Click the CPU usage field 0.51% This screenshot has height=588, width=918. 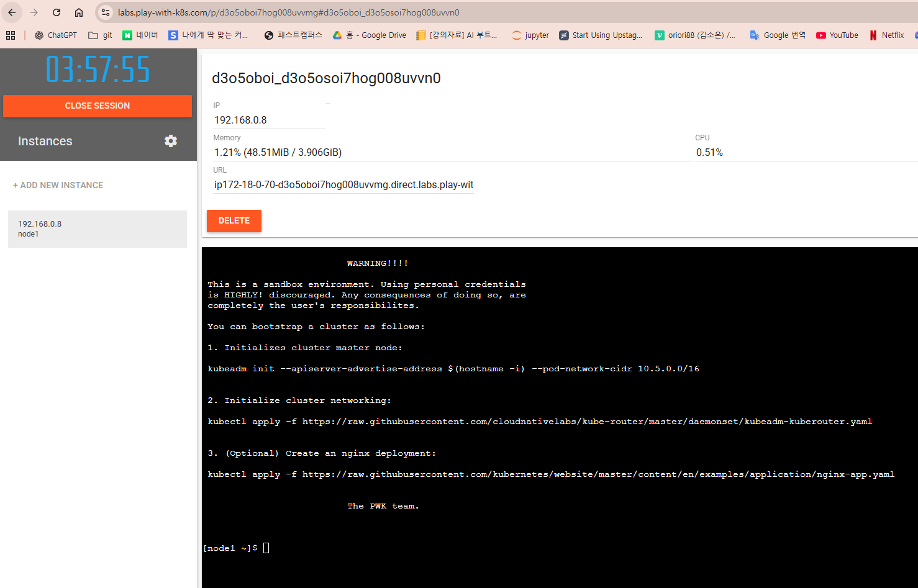point(806,153)
